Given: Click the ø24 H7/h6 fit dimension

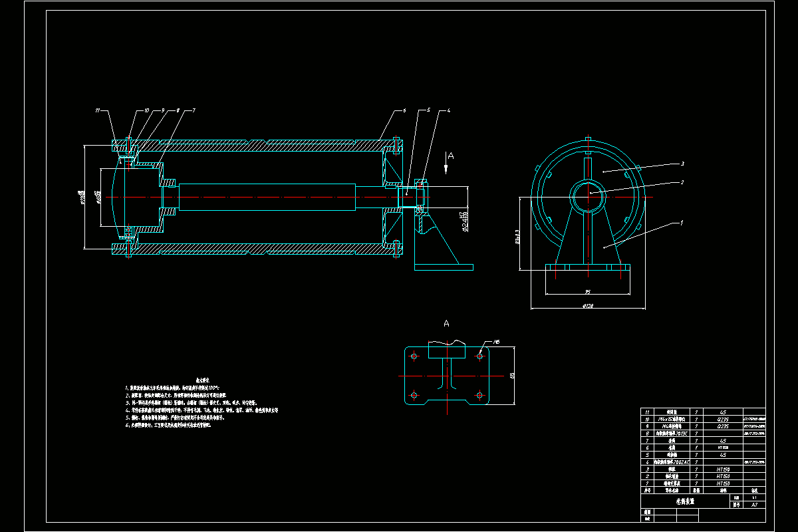Looking at the screenshot, I should tap(464, 222).
